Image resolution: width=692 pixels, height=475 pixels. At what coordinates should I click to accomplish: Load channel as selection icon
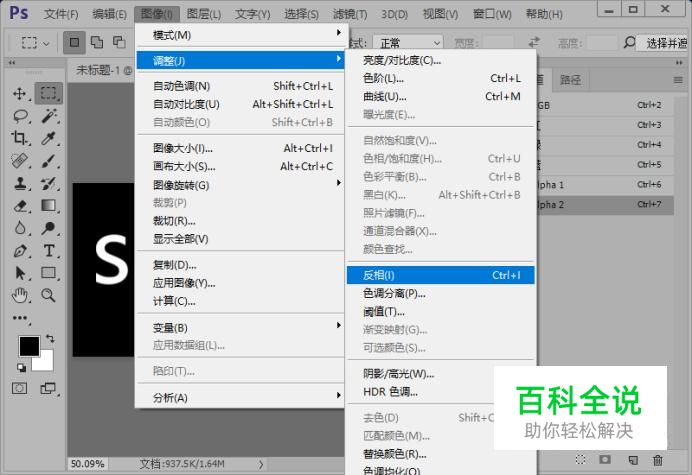tap(581, 460)
